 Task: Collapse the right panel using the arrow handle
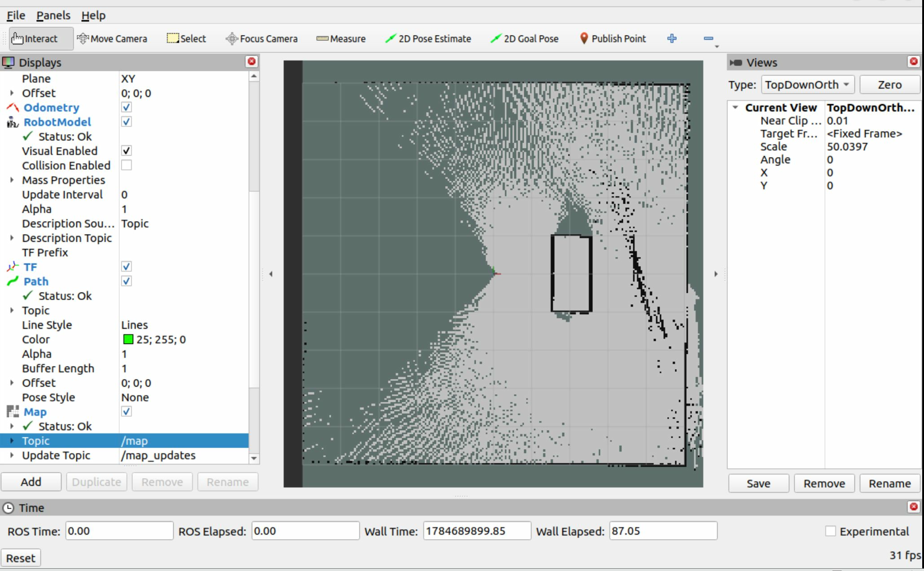point(716,274)
